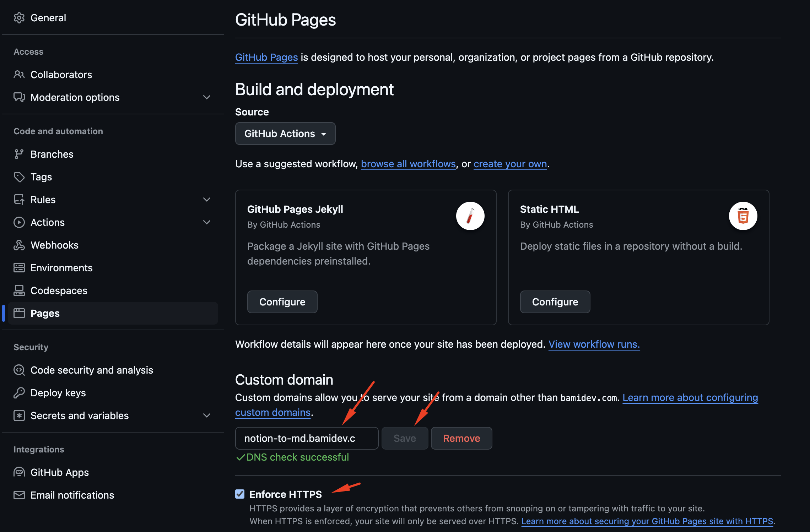
Task: Click the General gear icon
Action: (x=19, y=18)
